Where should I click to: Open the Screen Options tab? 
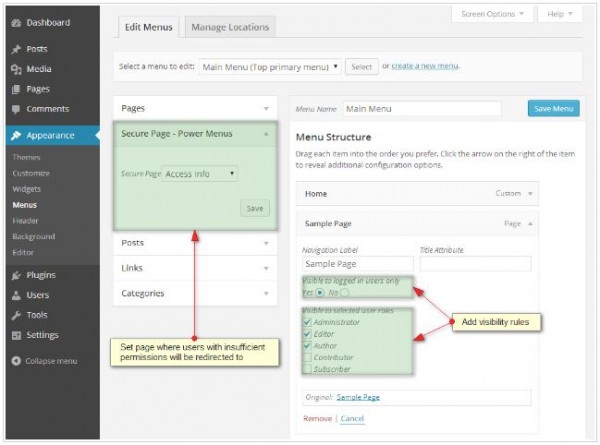pos(492,14)
